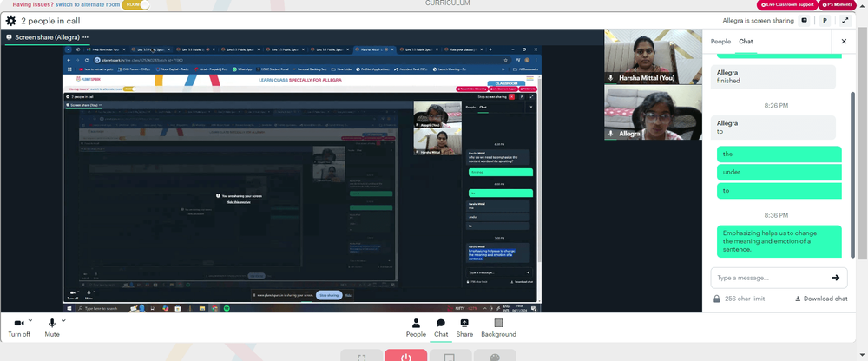Open People from bottom toolbar
868x361 pixels.
pyautogui.click(x=416, y=328)
